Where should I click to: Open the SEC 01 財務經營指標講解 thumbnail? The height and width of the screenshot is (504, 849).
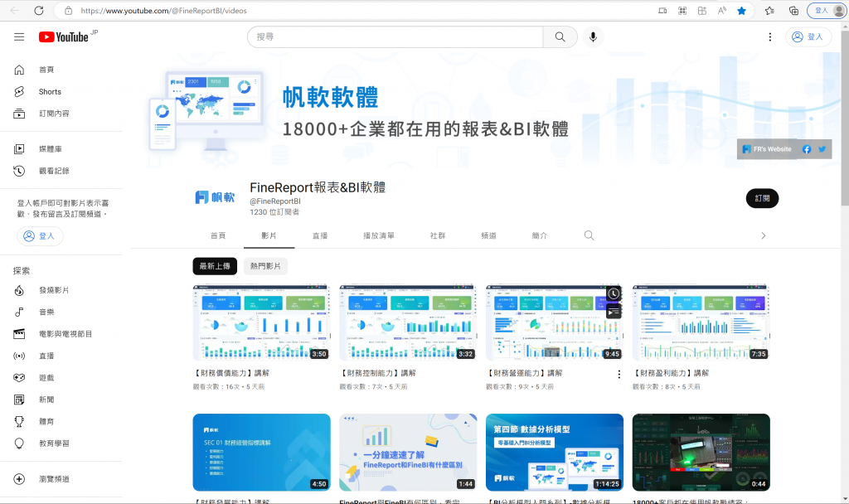pos(261,453)
